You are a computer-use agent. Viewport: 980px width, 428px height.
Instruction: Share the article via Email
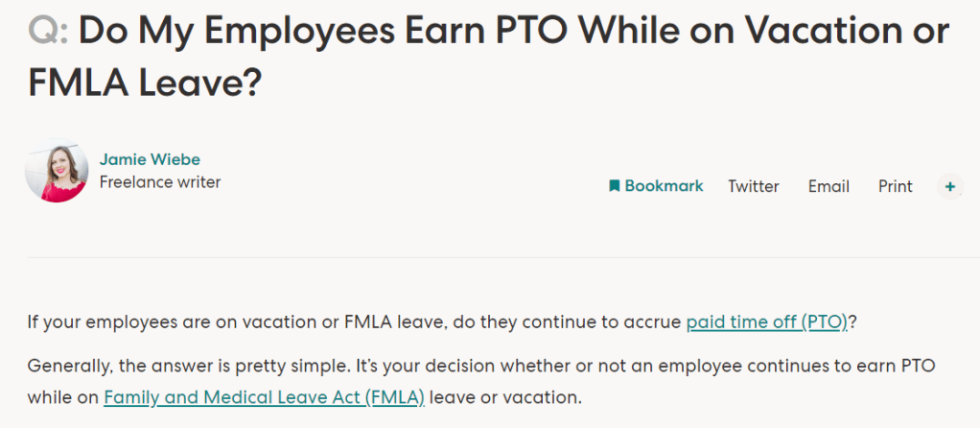(828, 186)
